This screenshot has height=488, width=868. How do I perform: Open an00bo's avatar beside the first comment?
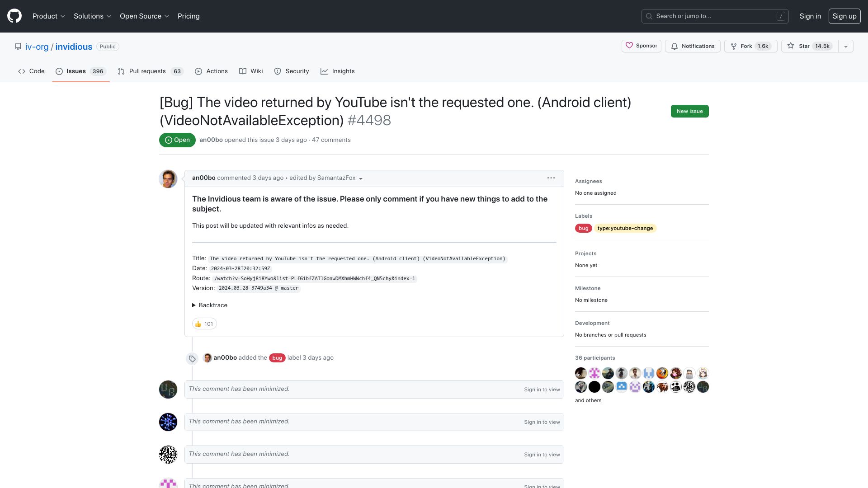click(x=168, y=179)
